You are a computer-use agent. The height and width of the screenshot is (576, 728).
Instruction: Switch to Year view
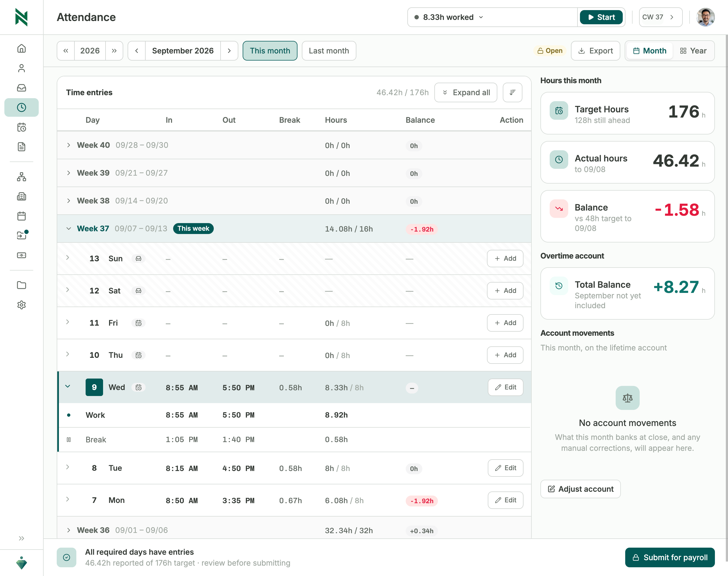[x=693, y=51]
